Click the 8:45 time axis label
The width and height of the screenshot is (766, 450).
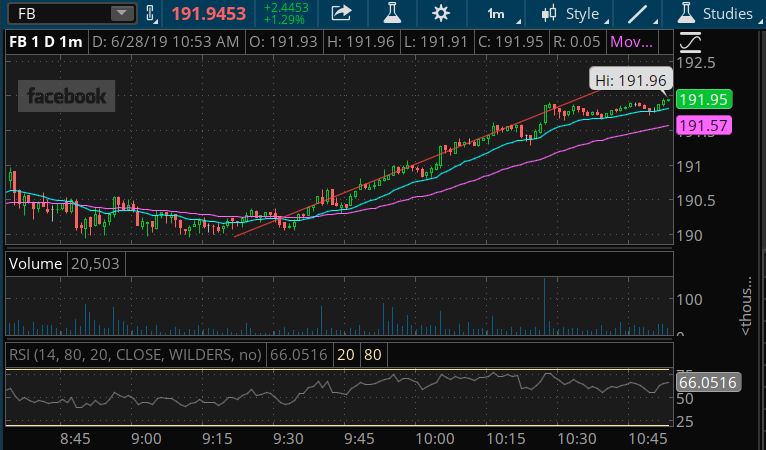point(75,439)
